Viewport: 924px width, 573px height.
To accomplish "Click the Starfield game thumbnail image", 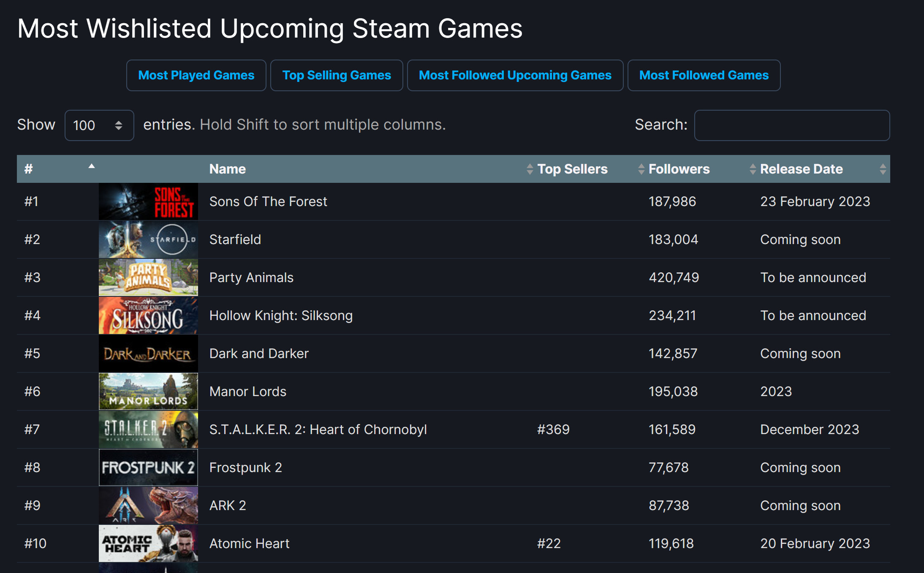I will pos(148,239).
